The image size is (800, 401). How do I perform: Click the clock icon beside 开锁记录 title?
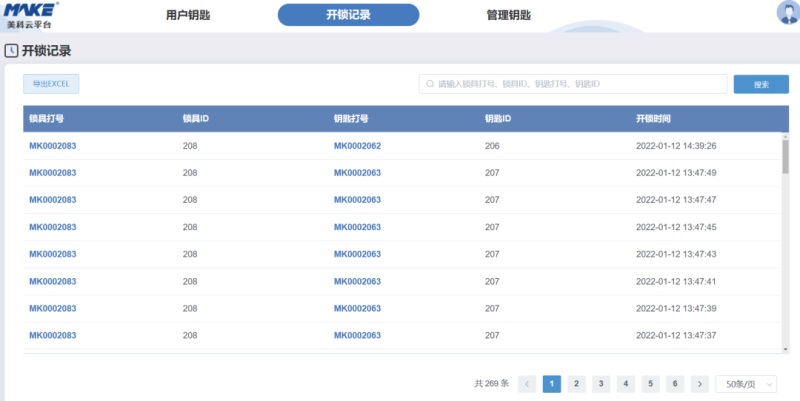pos(11,51)
